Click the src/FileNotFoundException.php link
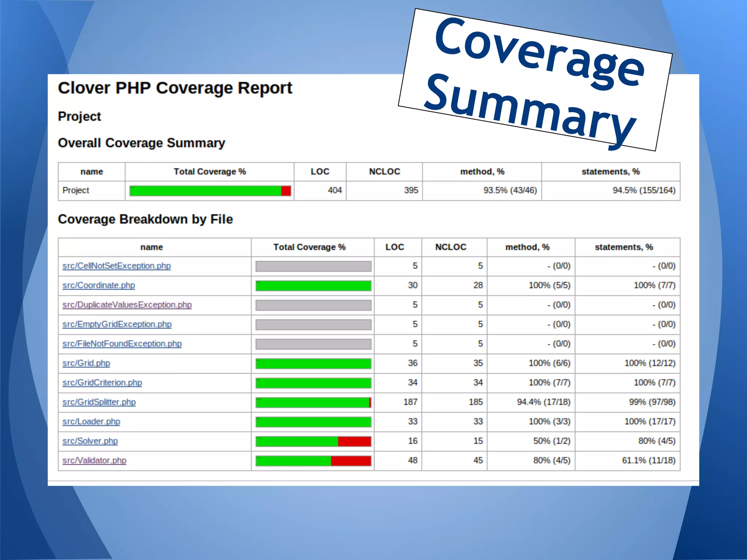The height and width of the screenshot is (560, 747). 122,343
